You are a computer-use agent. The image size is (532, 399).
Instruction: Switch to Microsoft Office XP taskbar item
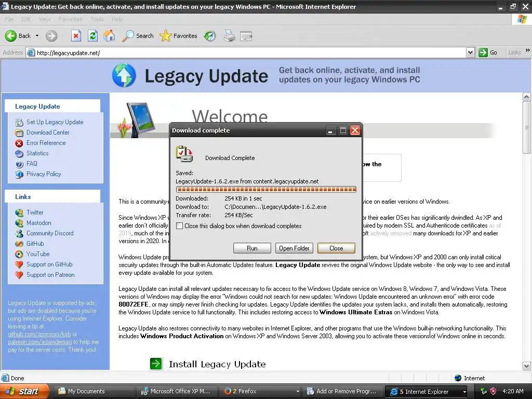point(177,392)
